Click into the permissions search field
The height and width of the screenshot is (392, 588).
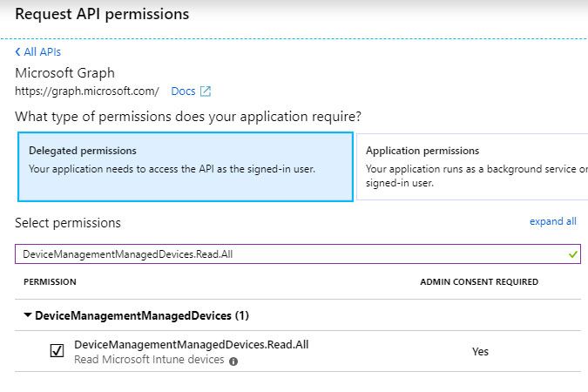coord(298,254)
